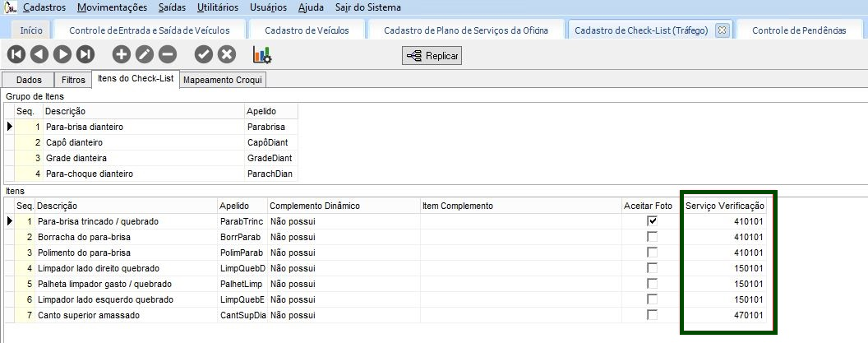Confirm changes with the checkmark icon
Viewport: 868px width, 343px height.
click(x=204, y=55)
